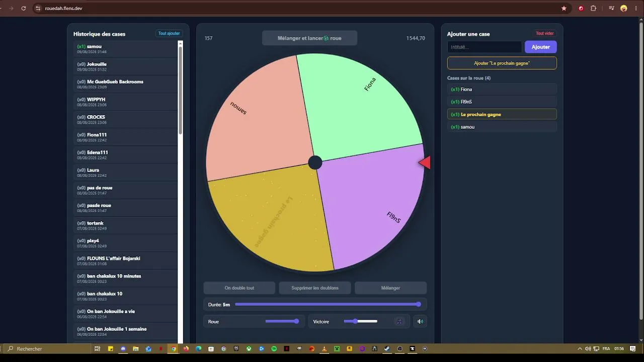Click the On double tout button
This screenshot has width=644, height=362.
click(x=239, y=288)
